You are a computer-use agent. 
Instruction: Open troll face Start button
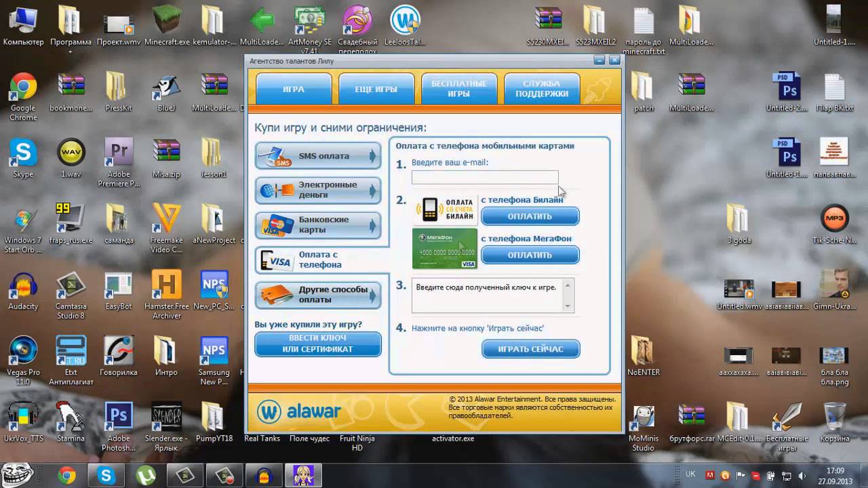[16, 475]
